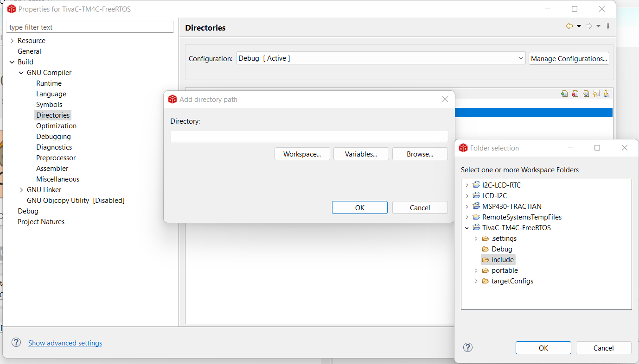Click the Forward navigation arrow in Properties

pos(589,26)
